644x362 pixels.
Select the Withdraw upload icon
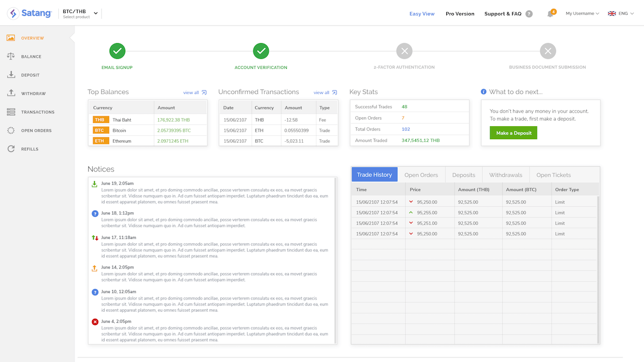tap(11, 94)
